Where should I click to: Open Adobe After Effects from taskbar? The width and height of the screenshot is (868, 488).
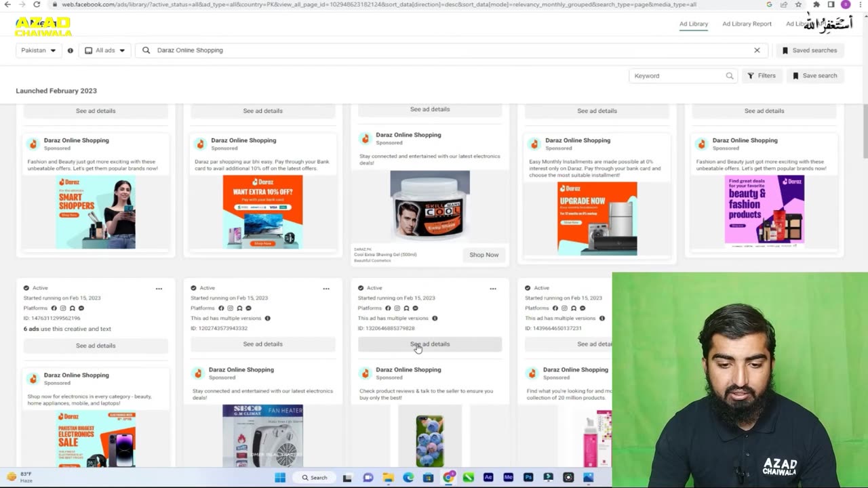(x=488, y=477)
